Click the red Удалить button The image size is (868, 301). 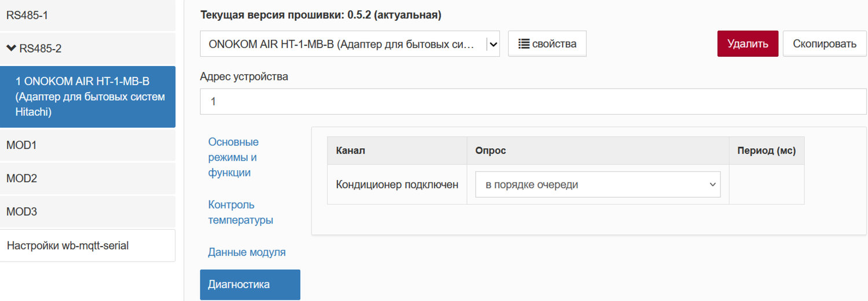748,44
